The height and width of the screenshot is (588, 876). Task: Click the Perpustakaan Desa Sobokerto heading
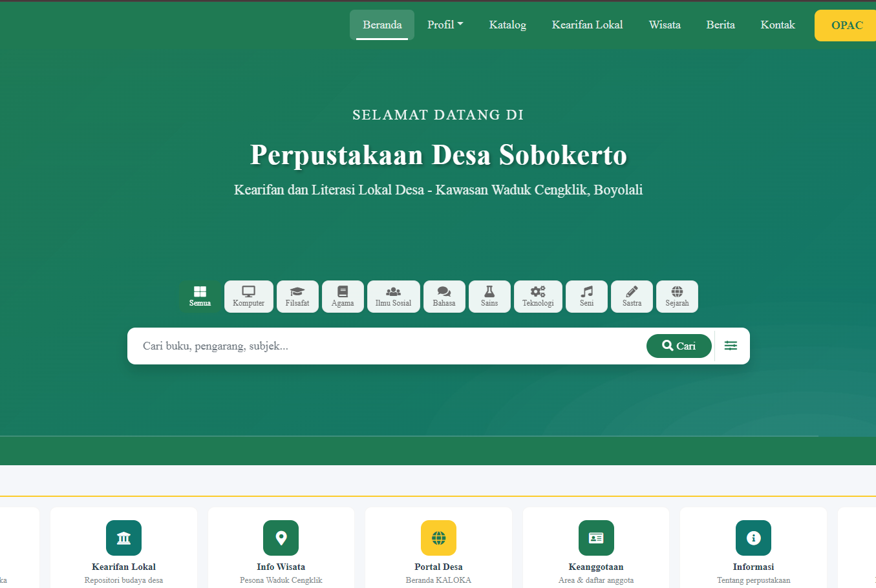tap(438, 155)
